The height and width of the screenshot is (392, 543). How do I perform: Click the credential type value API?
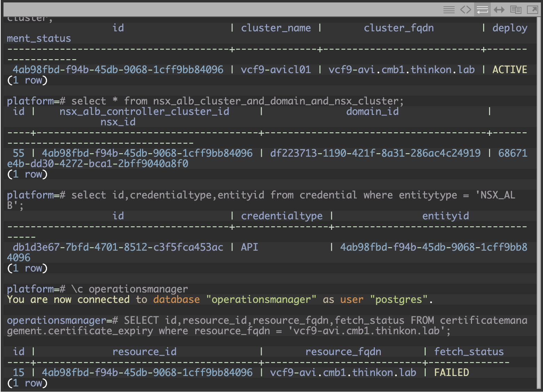(x=249, y=247)
